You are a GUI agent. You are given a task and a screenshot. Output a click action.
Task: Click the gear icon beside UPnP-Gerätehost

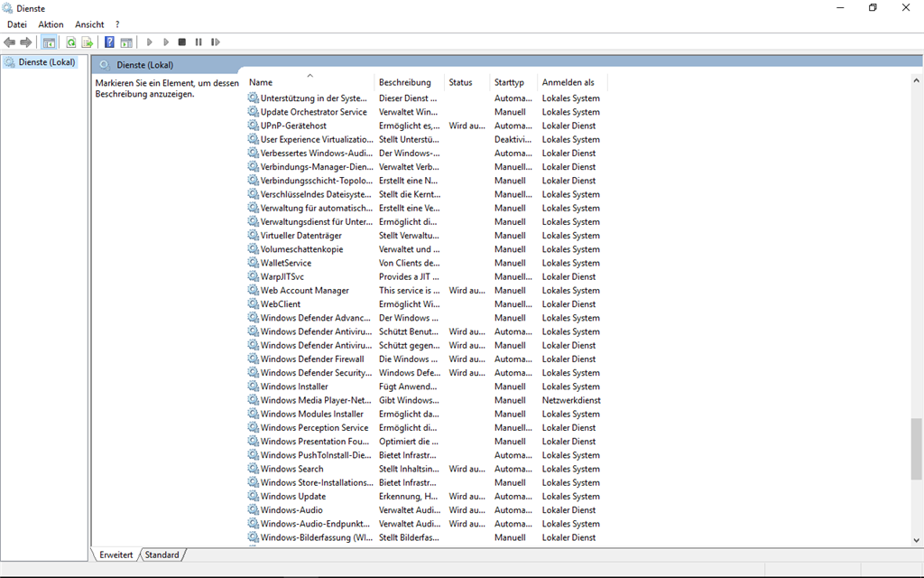(253, 126)
